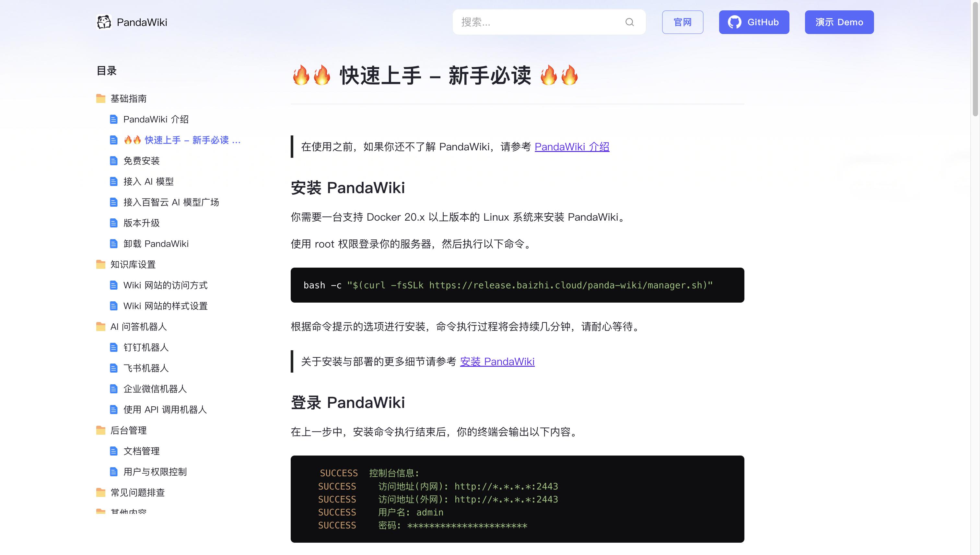Click the search magnifier icon

tap(629, 22)
